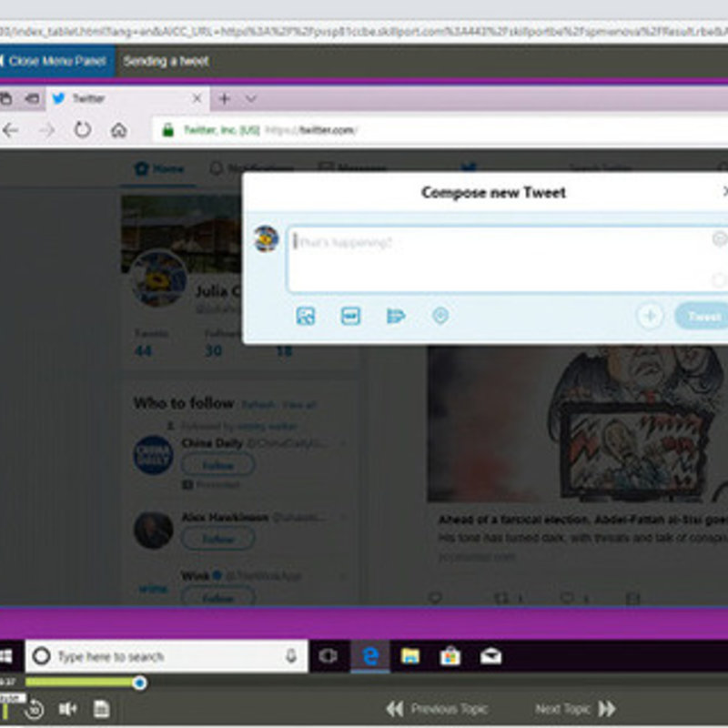Click the Following count 30
Viewport: 728px width, 728px height.
(x=214, y=350)
